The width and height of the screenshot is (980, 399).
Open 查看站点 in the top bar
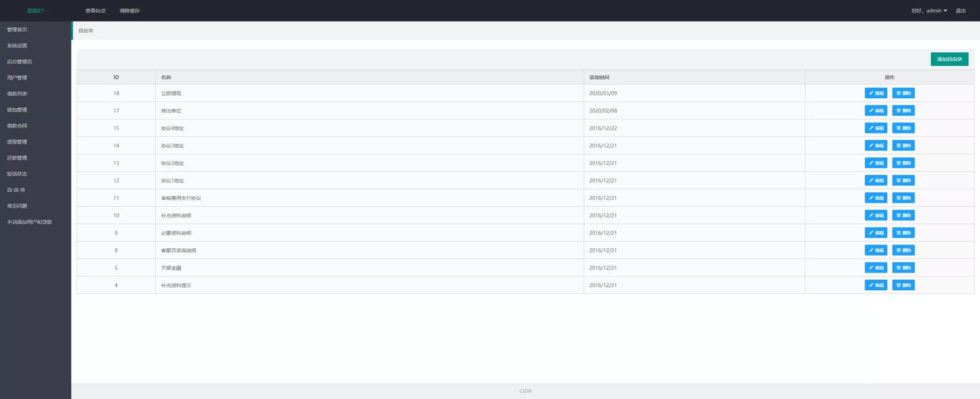[95, 11]
